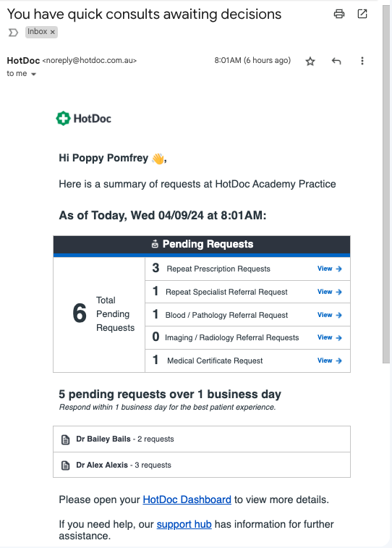Click the 'Hi Poppy Pomfrey' greeting

point(112,158)
